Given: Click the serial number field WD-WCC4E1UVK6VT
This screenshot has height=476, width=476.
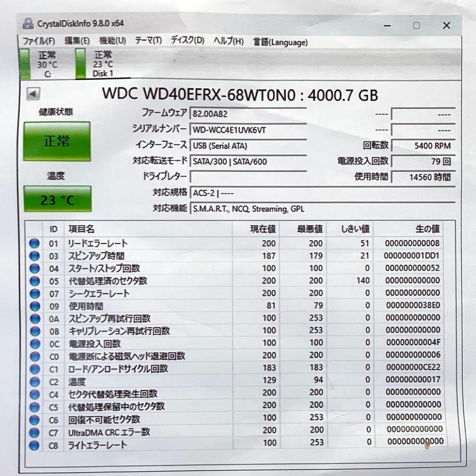Looking at the screenshot, I should pos(248,130).
